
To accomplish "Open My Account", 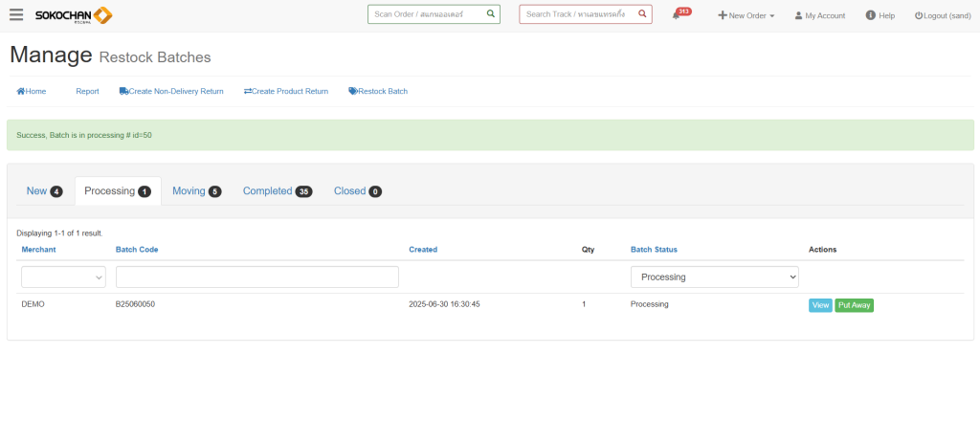I will [x=819, y=15].
